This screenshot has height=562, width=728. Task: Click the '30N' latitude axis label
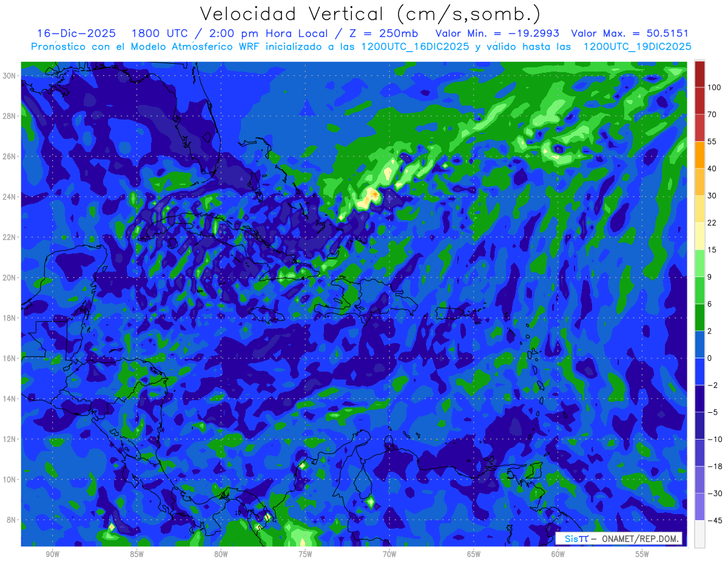10,75
